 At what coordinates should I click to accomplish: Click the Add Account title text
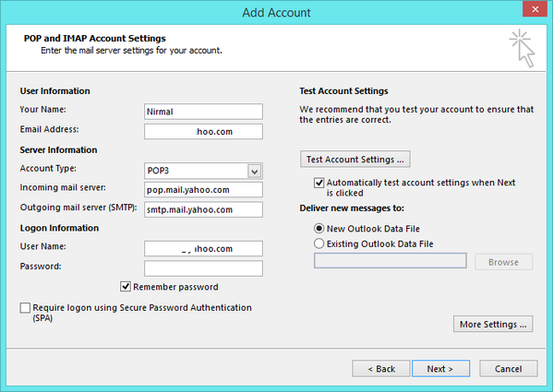[x=277, y=13]
